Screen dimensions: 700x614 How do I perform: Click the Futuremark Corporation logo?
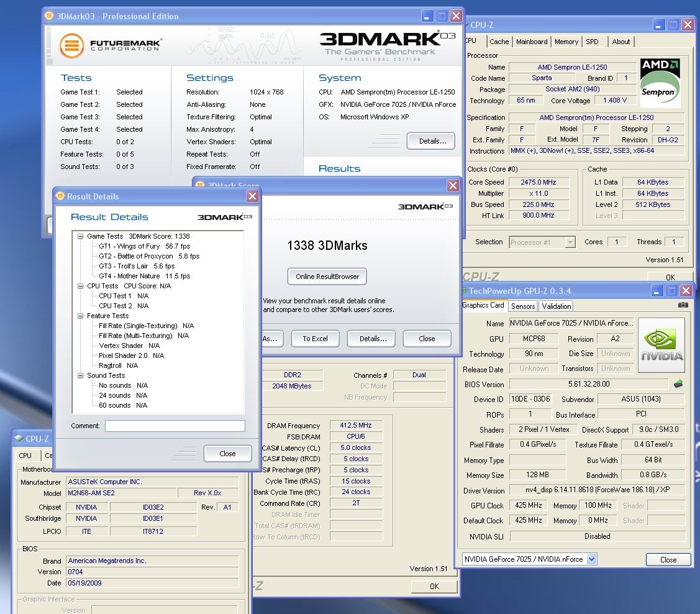(111, 45)
